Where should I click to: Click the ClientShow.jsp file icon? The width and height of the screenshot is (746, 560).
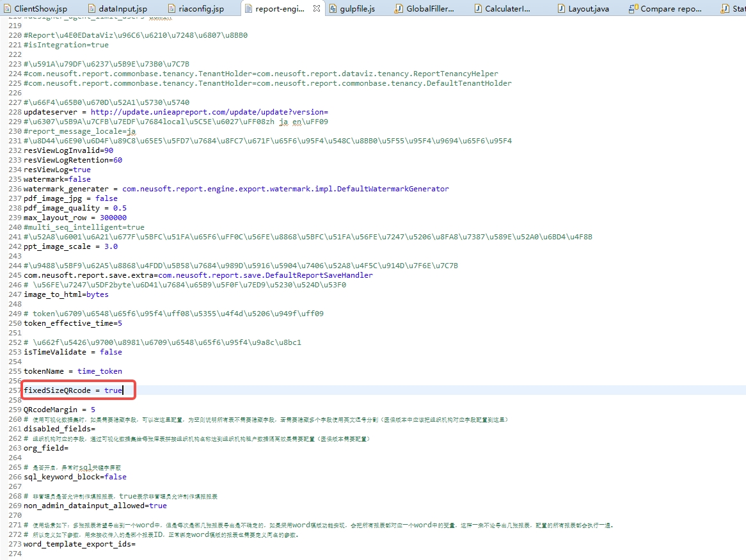coord(7,8)
